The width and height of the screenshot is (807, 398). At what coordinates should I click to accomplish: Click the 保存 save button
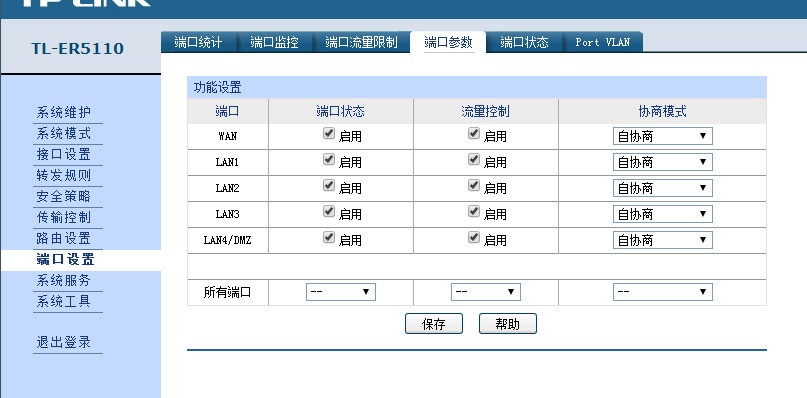(434, 324)
